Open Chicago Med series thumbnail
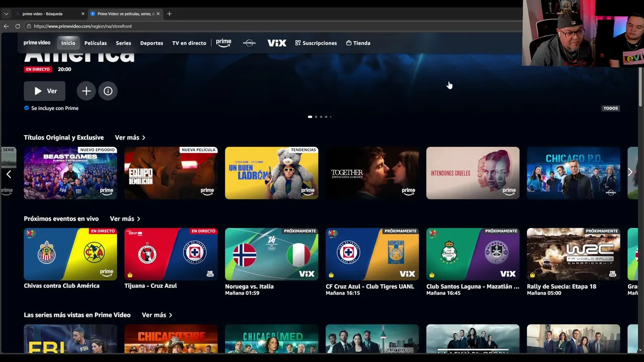 tap(272, 339)
